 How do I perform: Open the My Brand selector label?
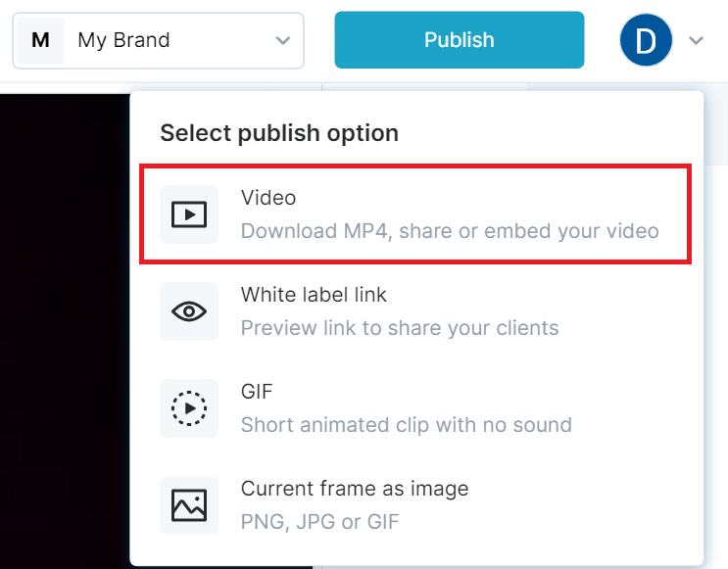click(x=123, y=41)
